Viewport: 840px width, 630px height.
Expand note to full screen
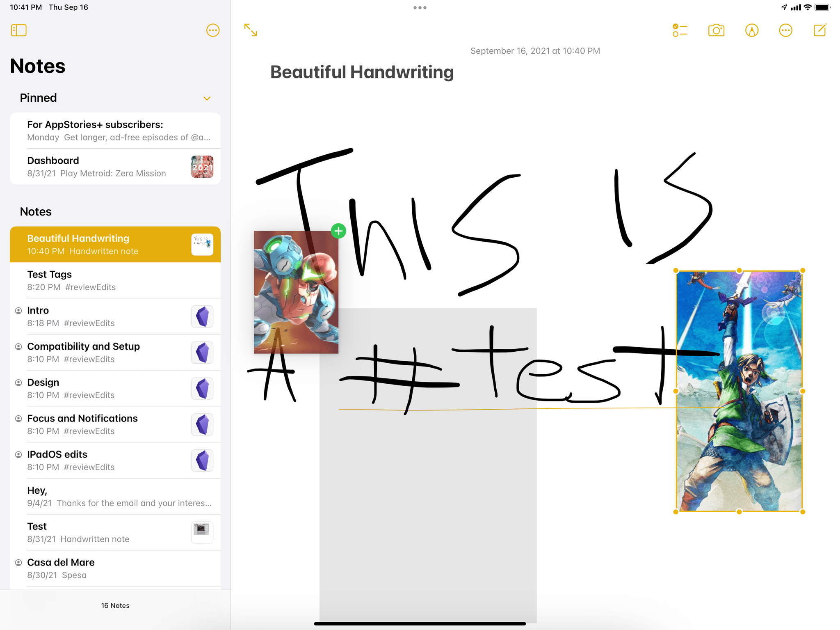(251, 30)
